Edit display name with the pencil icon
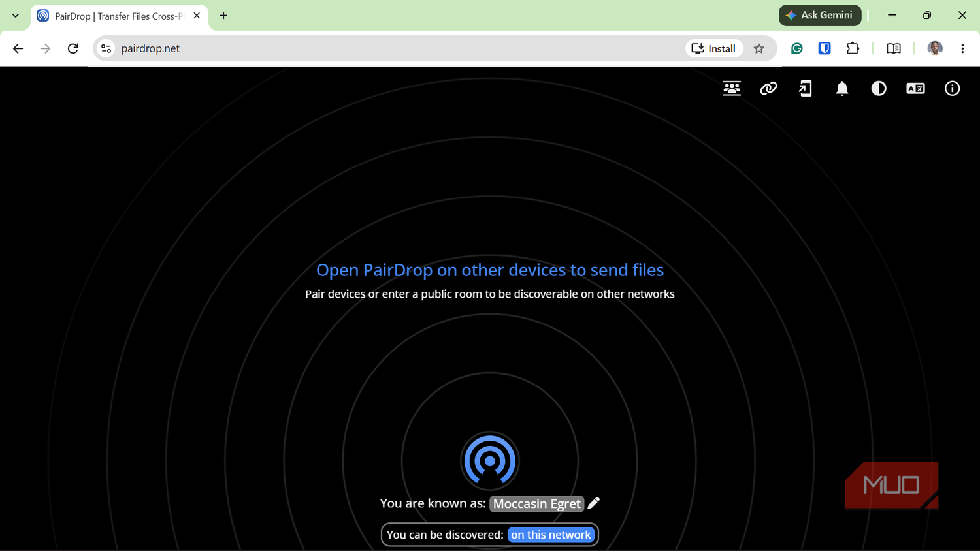980x551 pixels. 594,503
